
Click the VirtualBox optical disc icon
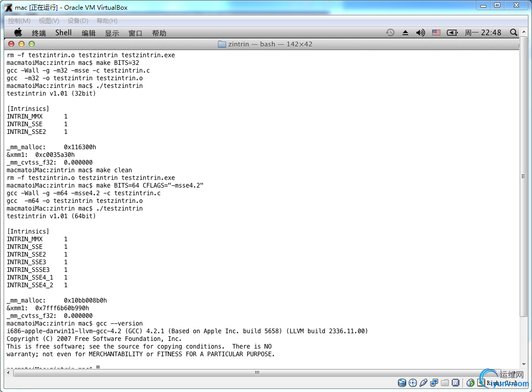pyautogui.click(x=413, y=383)
